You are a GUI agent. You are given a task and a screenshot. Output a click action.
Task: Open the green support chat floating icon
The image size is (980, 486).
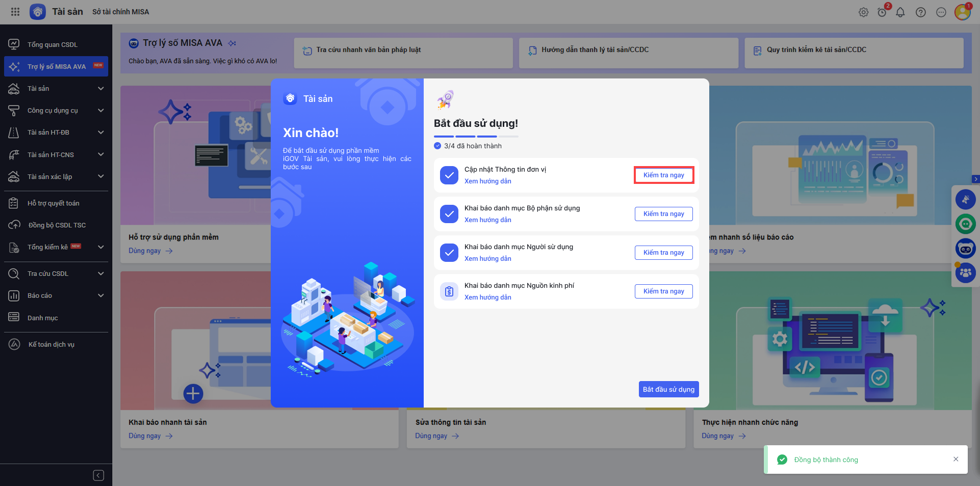click(966, 224)
